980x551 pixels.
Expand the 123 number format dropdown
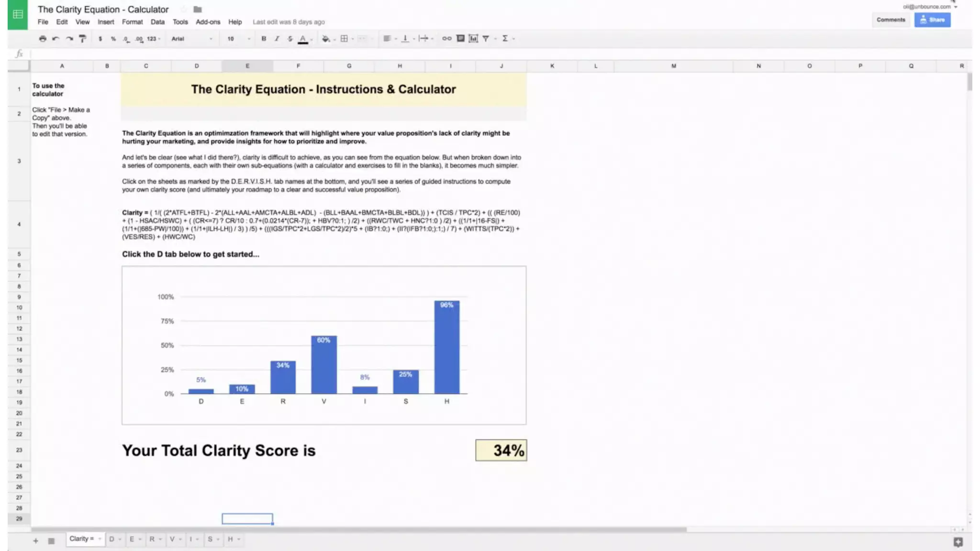(154, 39)
